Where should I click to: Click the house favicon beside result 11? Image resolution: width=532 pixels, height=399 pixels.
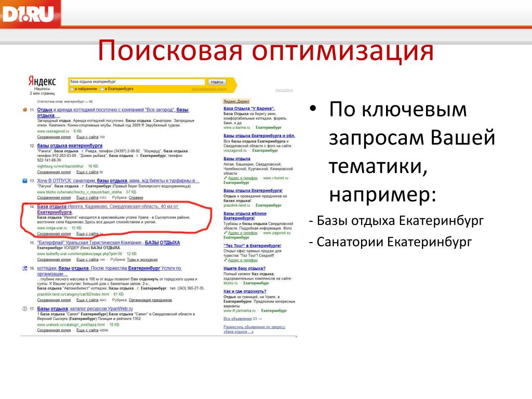point(24,110)
